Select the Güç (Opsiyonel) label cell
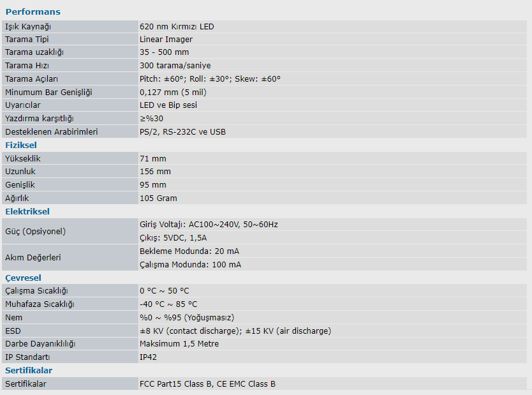532x395 pixels. click(x=35, y=231)
